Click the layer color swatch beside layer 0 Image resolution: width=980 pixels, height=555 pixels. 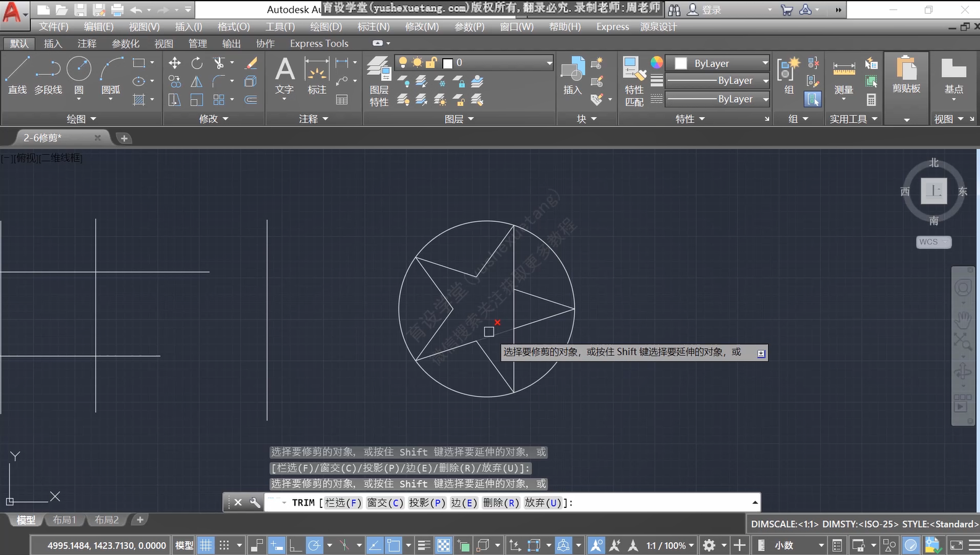click(x=448, y=62)
